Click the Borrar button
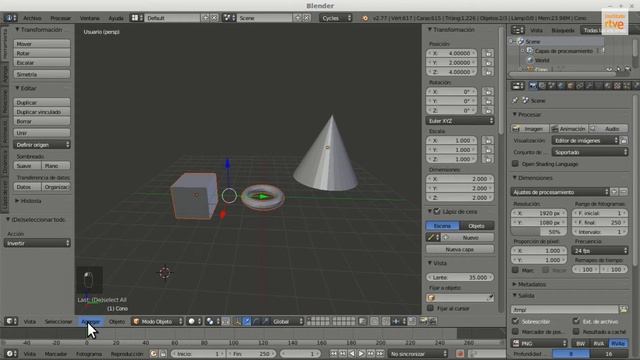Viewport: 640px width, 360px height. click(42, 121)
